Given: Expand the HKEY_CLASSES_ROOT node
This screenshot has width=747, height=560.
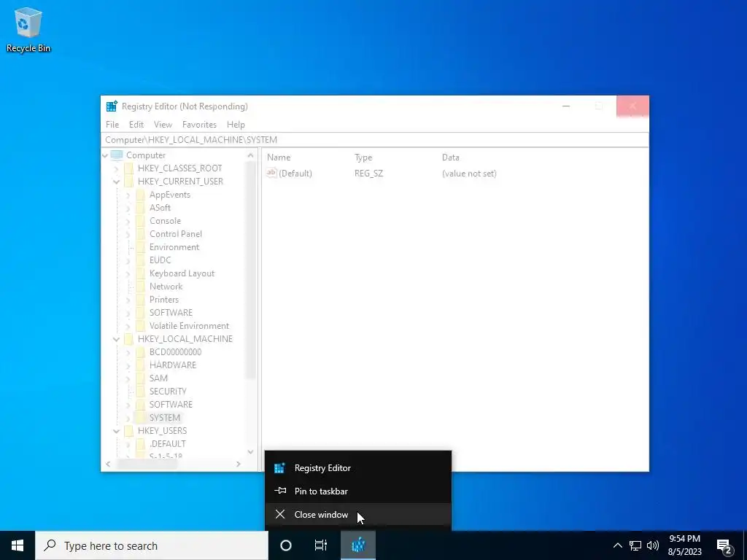Looking at the screenshot, I should (x=116, y=168).
